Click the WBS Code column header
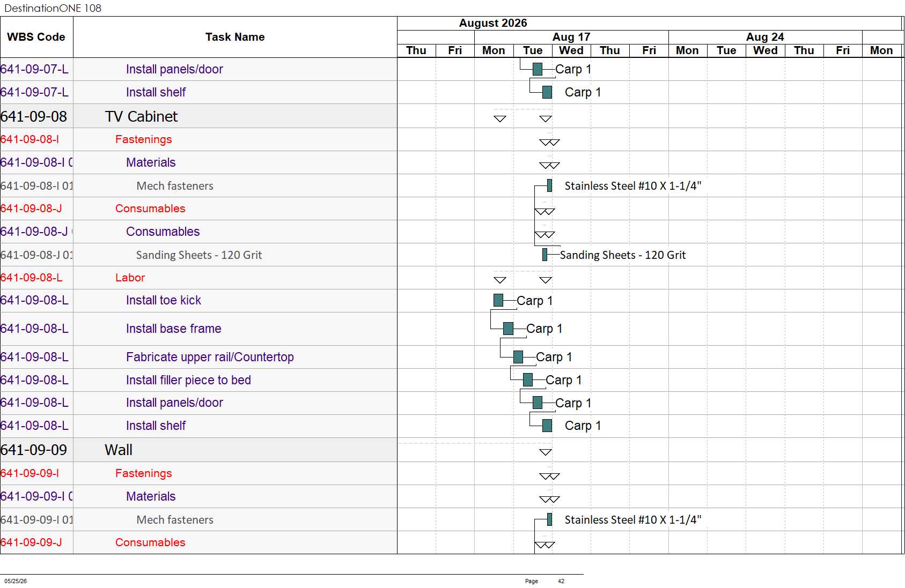Image resolution: width=905 pixels, height=588 pixels. tap(36, 37)
